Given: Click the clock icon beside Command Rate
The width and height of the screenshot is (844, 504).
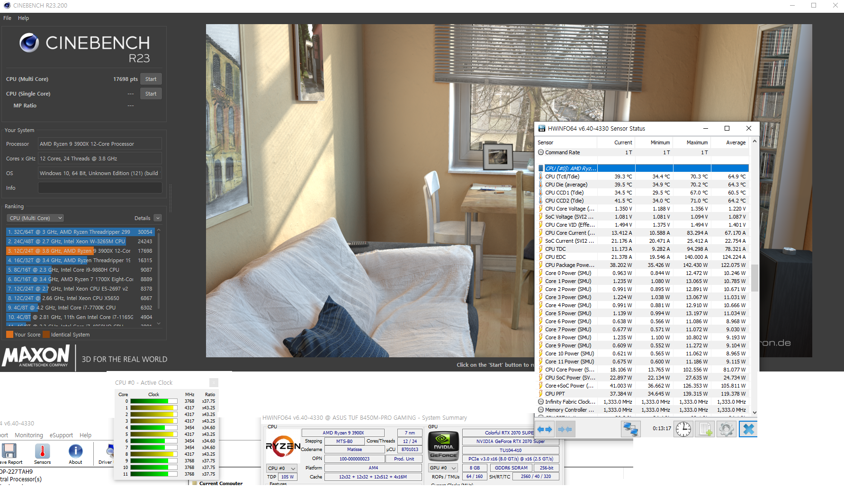Looking at the screenshot, I should [541, 152].
